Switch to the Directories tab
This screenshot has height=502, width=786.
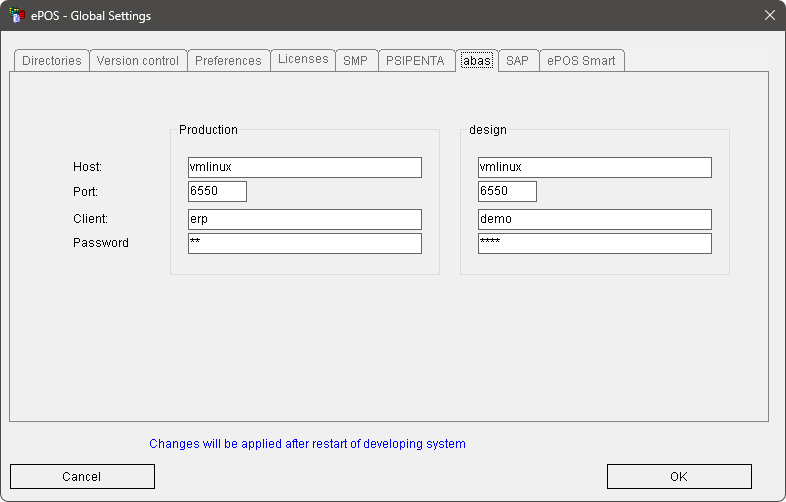click(x=52, y=61)
